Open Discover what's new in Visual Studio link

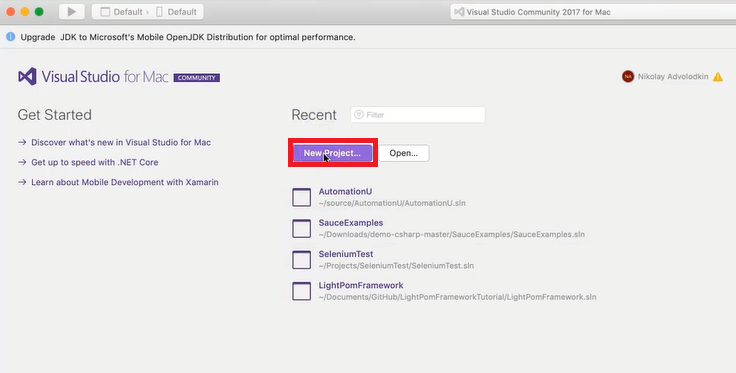click(x=121, y=142)
